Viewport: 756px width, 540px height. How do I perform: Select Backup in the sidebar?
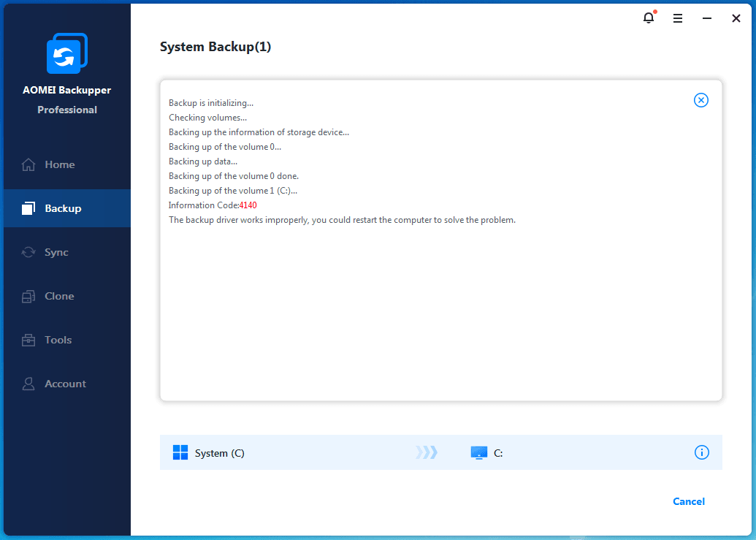coord(63,208)
